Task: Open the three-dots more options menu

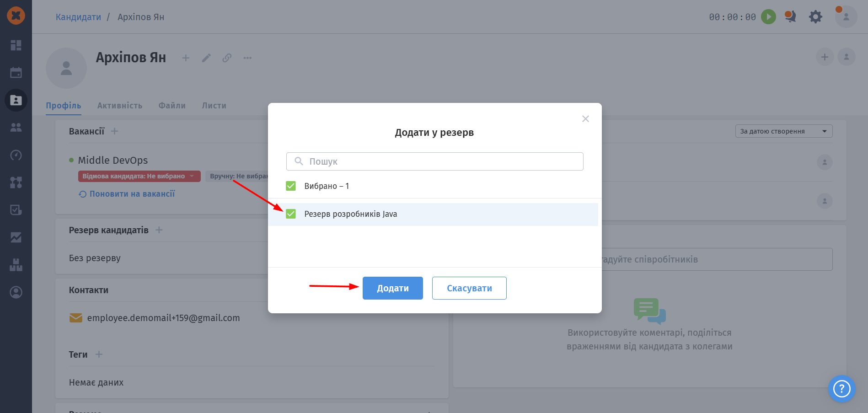Action: point(247,58)
